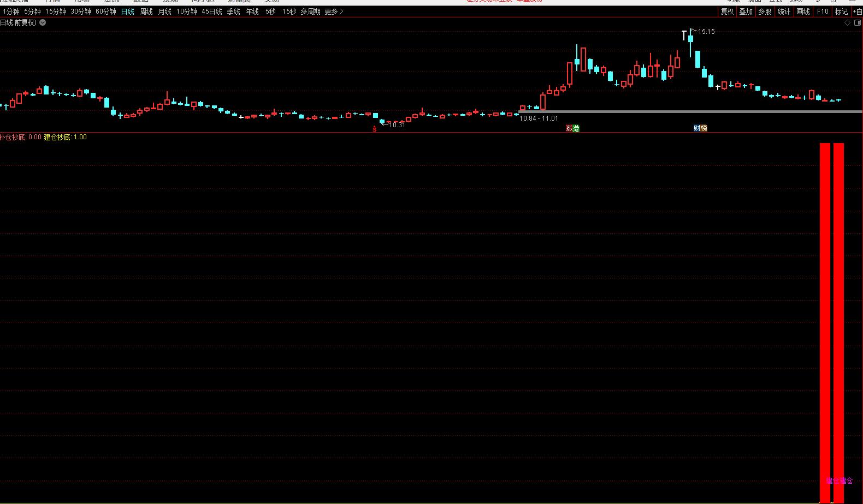Select the 60分钟 period tab

tap(105, 11)
